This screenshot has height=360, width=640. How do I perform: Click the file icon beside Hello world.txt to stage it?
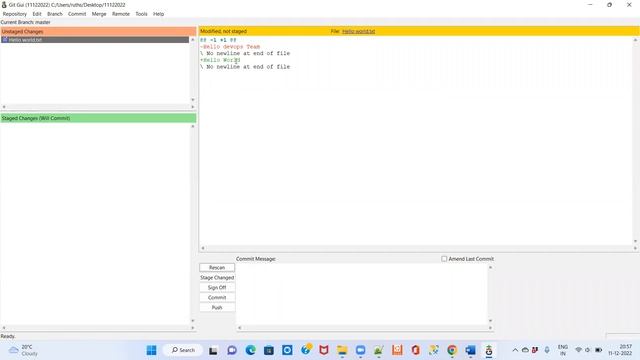coord(5,40)
